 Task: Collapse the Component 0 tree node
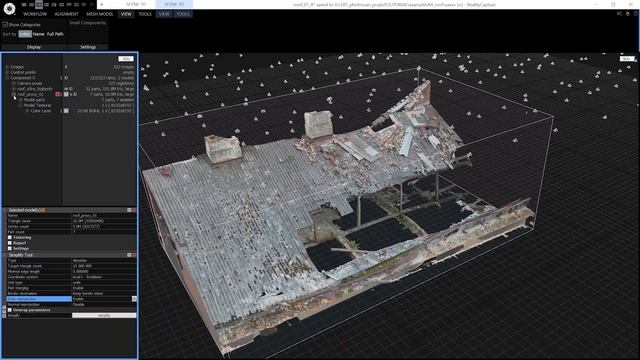pyautogui.click(x=7, y=78)
